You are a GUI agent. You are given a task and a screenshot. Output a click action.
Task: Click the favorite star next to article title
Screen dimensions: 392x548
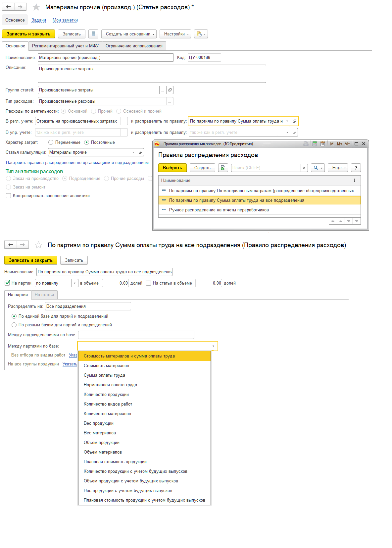pyautogui.click(x=36, y=7)
